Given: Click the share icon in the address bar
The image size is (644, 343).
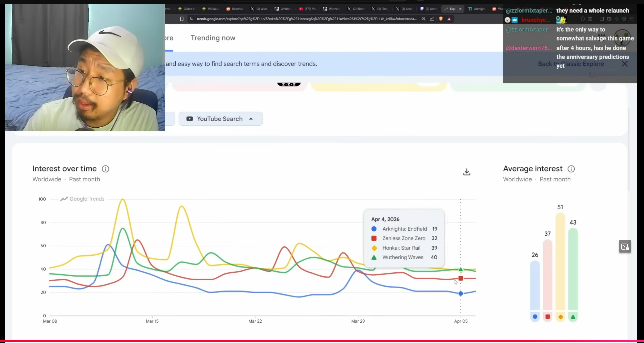Looking at the screenshot, I should [x=432, y=19].
